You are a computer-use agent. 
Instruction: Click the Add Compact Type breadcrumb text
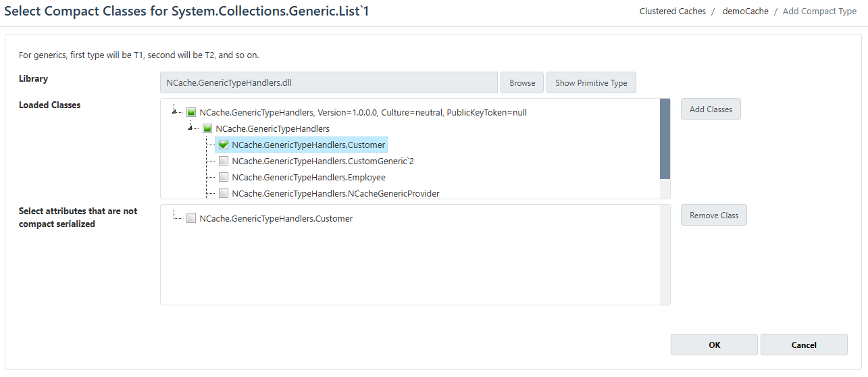pyautogui.click(x=819, y=11)
